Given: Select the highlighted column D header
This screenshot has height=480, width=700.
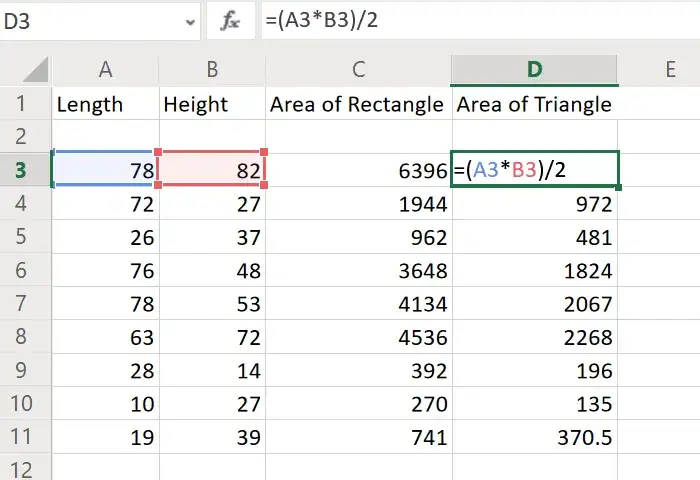Looking at the screenshot, I should [534, 68].
